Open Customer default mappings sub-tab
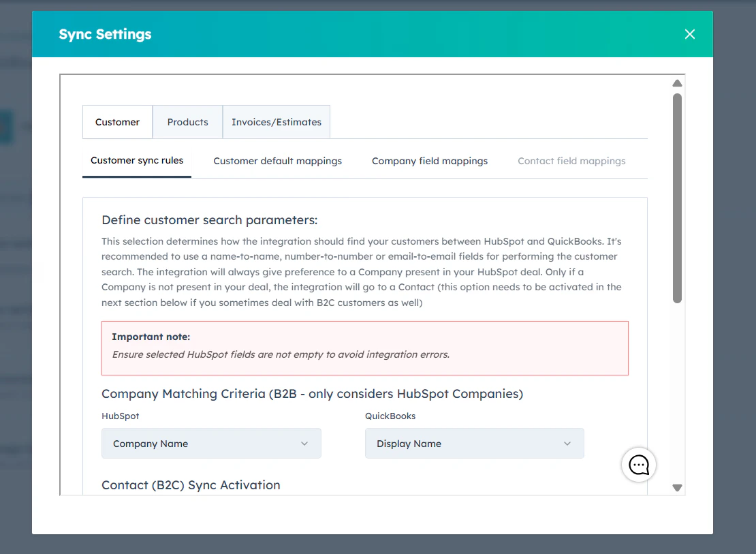Screen dimensions: 756x554 tap(278, 161)
